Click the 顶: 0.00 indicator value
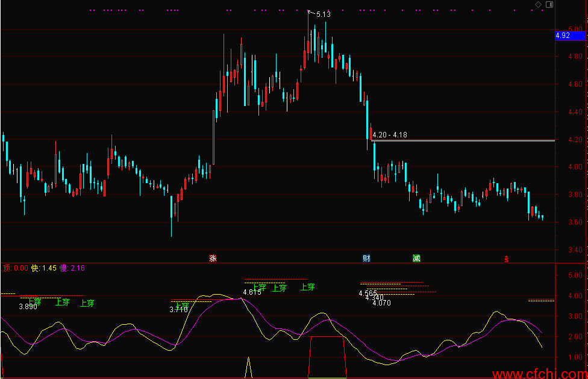This screenshot has width=588, height=379. [16, 268]
